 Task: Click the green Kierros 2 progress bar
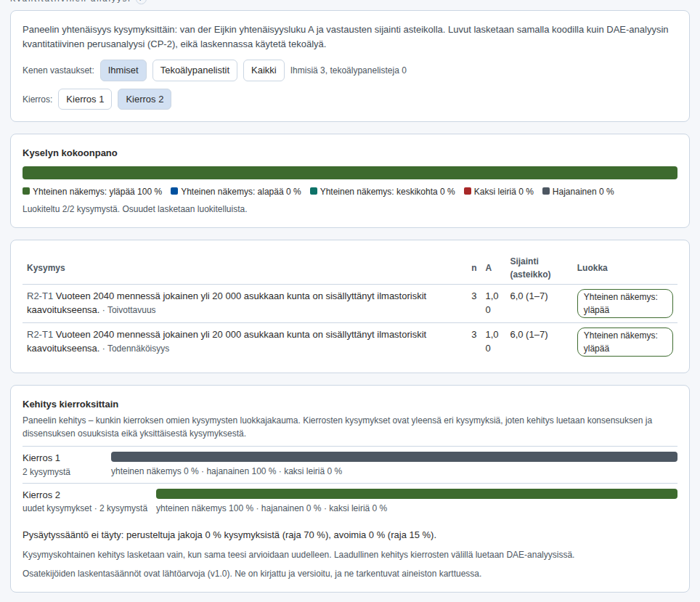417,494
